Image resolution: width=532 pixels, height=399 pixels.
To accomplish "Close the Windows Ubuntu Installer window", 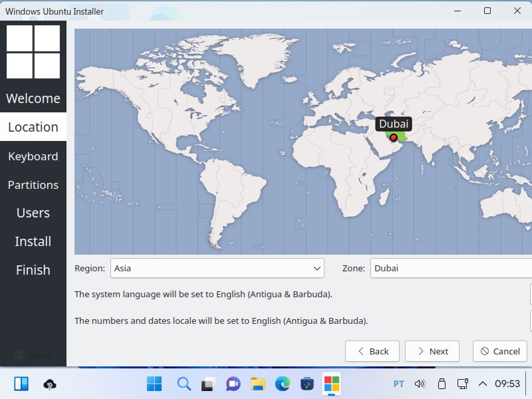I will point(517,11).
